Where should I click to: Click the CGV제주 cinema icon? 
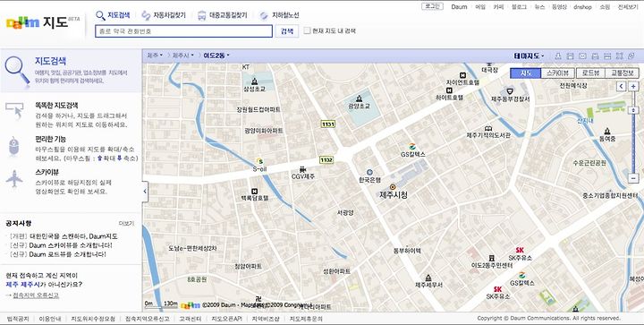(302, 169)
